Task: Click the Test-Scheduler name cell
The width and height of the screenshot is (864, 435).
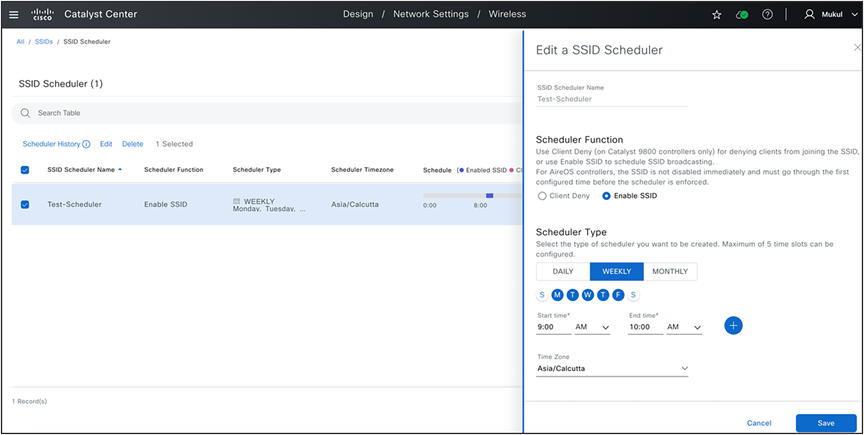Action: tap(74, 205)
